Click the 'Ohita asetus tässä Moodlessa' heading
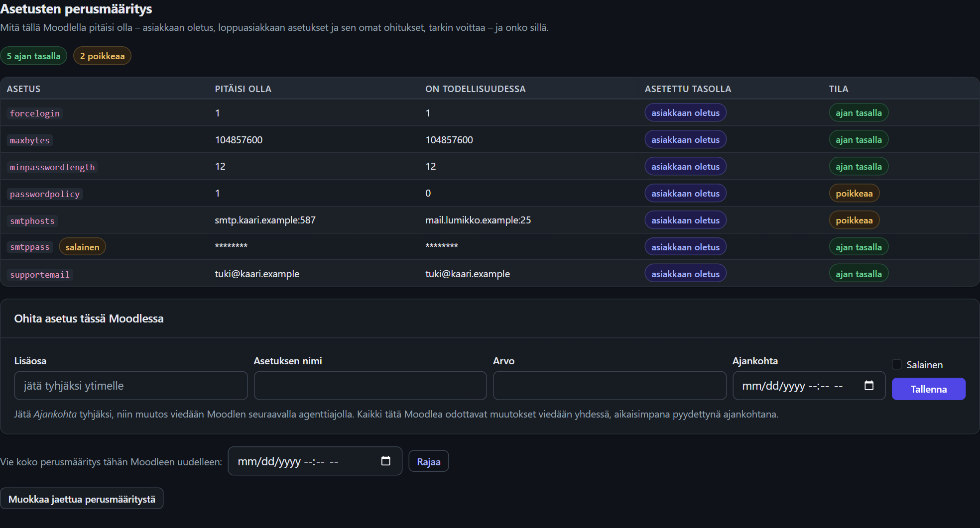This screenshot has height=528, width=980. click(x=89, y=318)
